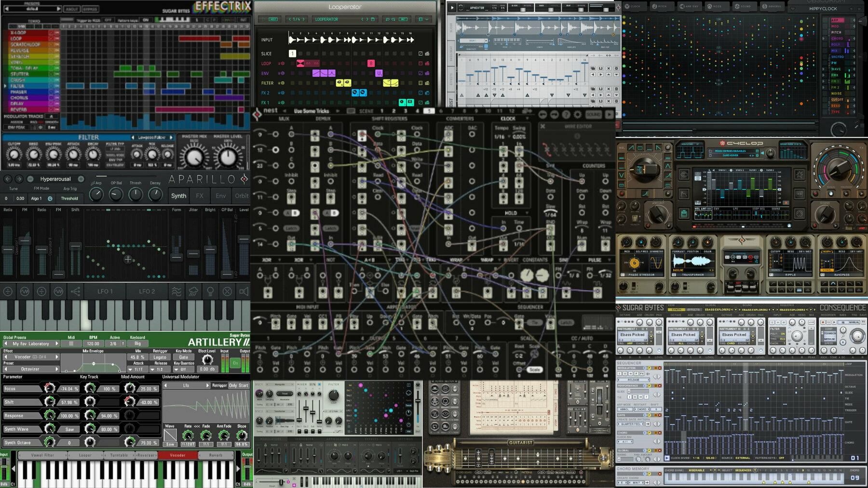This screenshot has width=868, height=488.
Task: Toggle BYPASS in the Effectrix header
Action: 90,9
